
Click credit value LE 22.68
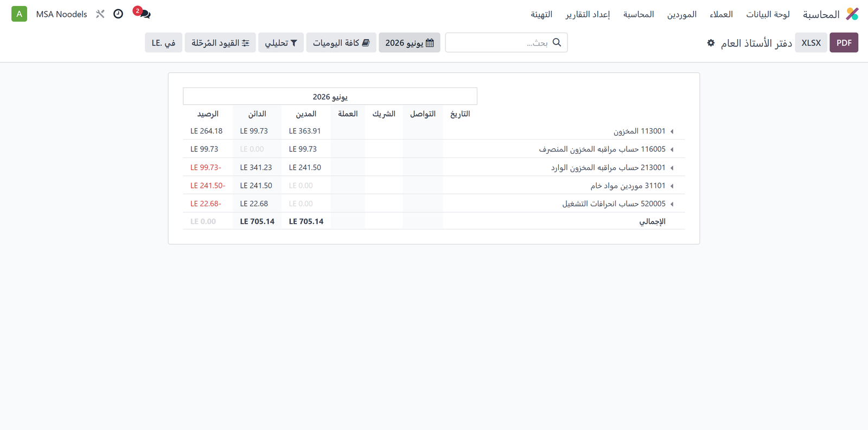point(254,204)
